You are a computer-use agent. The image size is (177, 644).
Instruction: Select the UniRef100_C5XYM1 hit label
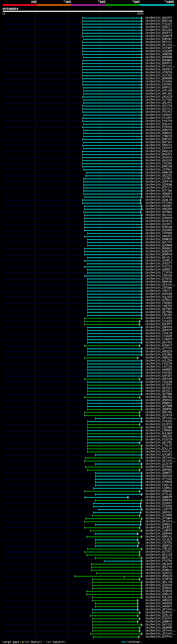pos(159,543)
